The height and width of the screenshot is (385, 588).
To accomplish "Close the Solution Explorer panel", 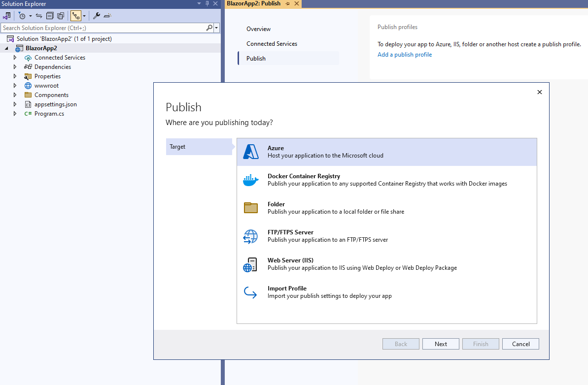I will (215, 4).
